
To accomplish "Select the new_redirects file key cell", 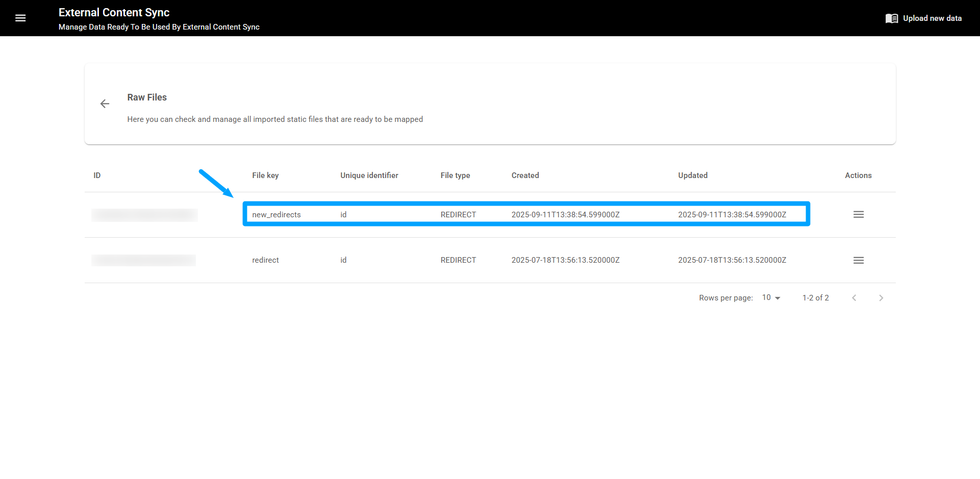I will click(x=276, y=214).
